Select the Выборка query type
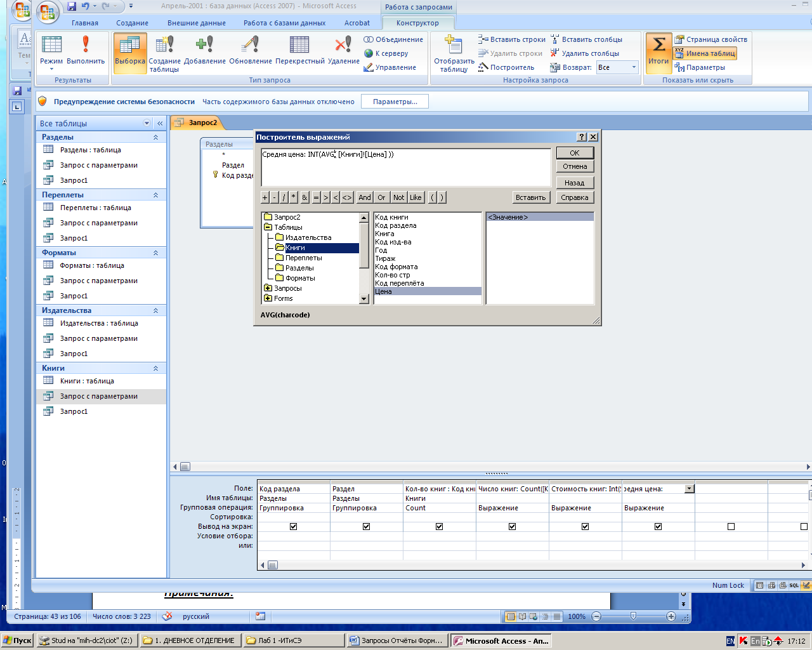 130,52
